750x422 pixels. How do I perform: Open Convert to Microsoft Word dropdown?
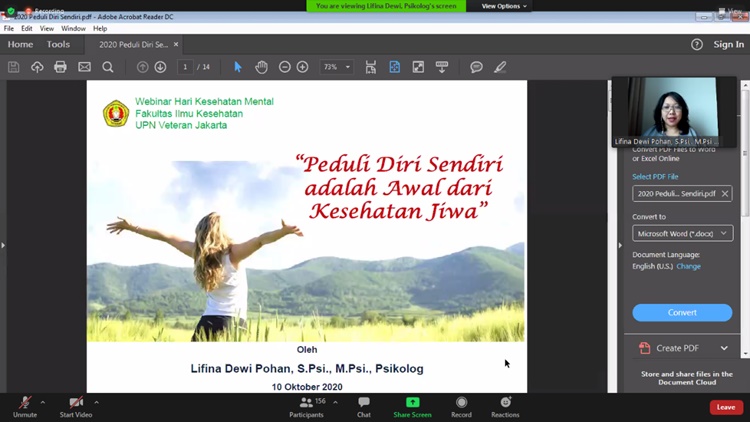(682, 233)
